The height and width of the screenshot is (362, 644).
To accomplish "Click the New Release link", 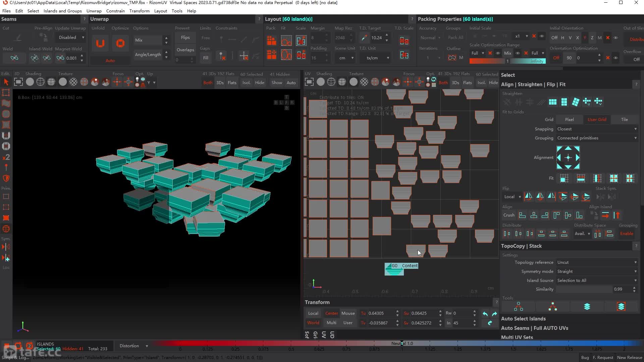I will [x=630, y=358].
